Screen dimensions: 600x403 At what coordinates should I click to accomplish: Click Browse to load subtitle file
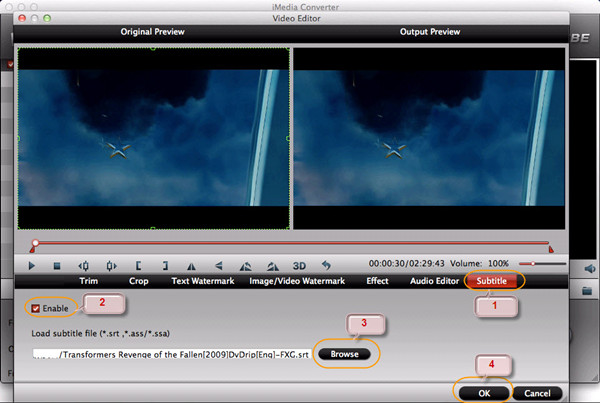tap(344, 354)
